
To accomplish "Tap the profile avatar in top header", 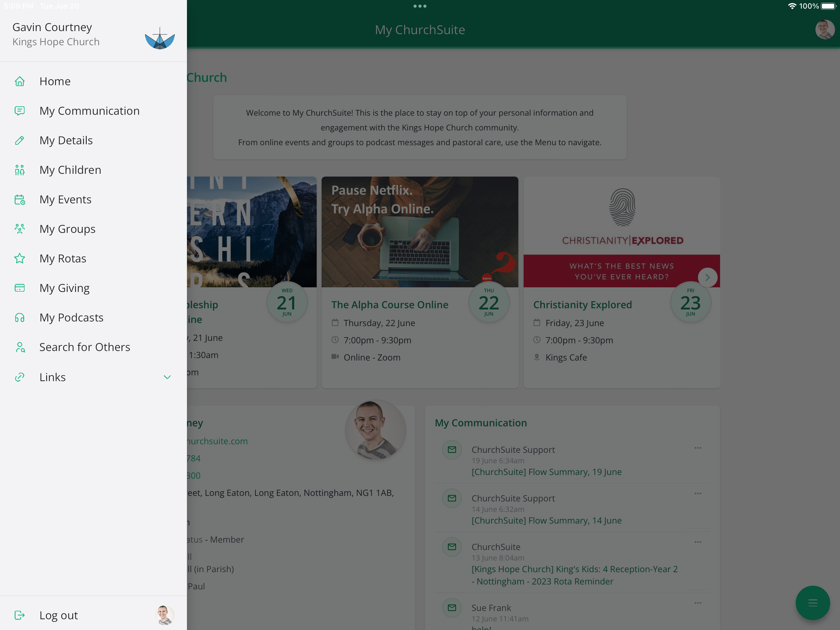I will tap(825, 30).
